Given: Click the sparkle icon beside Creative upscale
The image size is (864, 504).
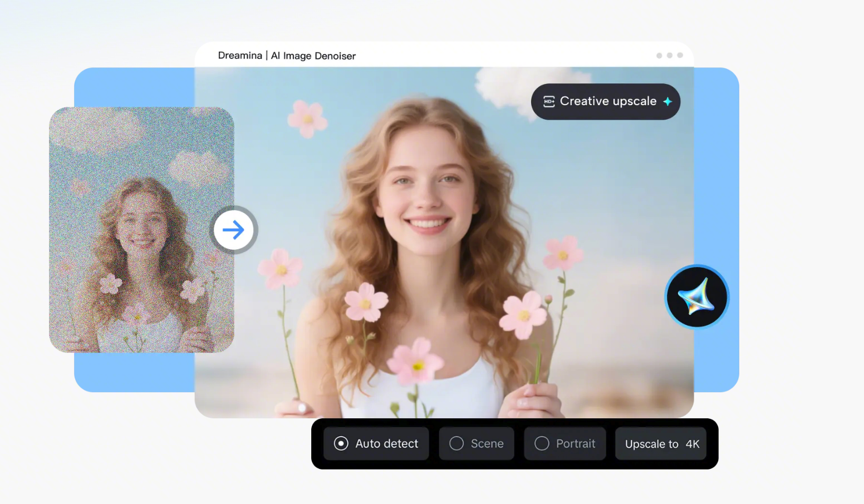Looking at the screenshot, I should (667, 101).
